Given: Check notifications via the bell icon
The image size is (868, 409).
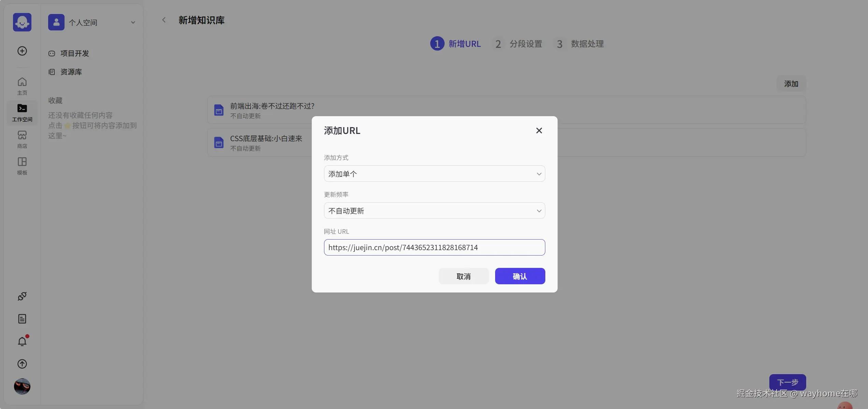Looking at the screenshot, I should pyautogui.click(x=22, y=341).
